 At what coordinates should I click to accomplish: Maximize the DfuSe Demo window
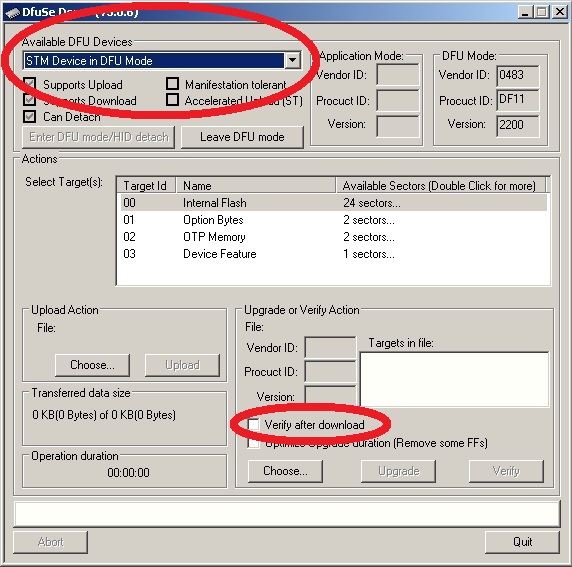pyautogui.click(x=542, y=12)
